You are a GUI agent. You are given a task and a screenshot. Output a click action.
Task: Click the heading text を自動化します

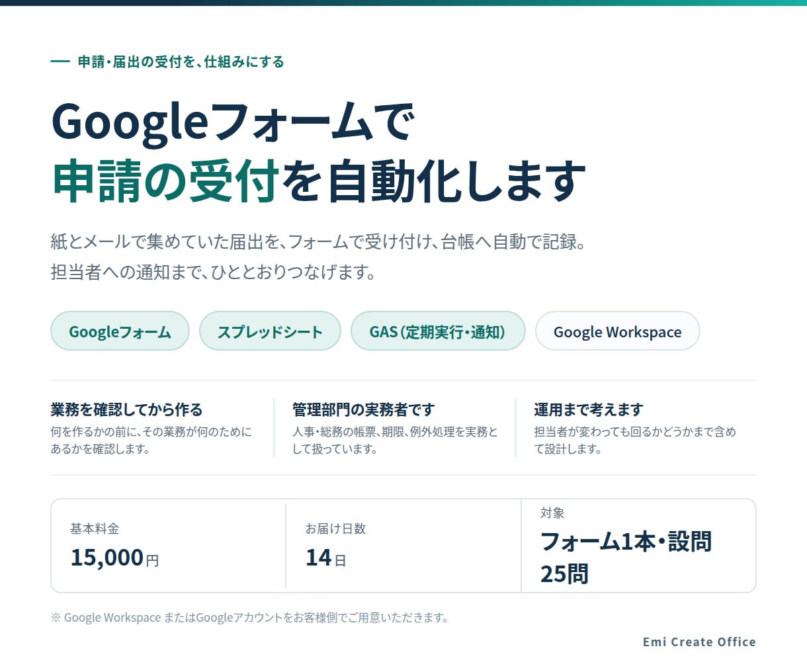point(434,181)
